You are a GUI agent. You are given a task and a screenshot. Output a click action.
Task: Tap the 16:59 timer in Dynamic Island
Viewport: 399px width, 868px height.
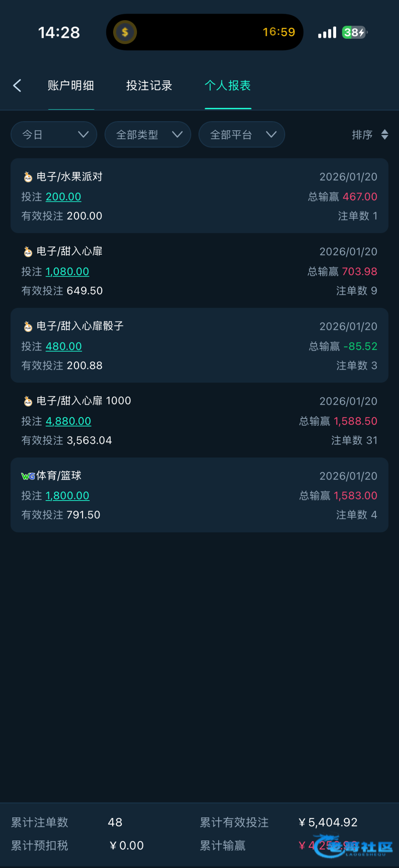click(279, 32)
